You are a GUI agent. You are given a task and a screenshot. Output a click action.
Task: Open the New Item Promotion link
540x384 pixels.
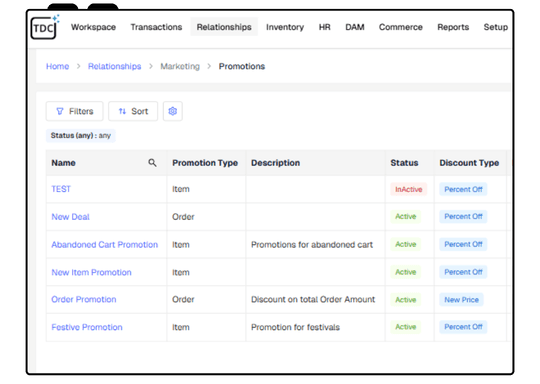click(x=91, y=272)
